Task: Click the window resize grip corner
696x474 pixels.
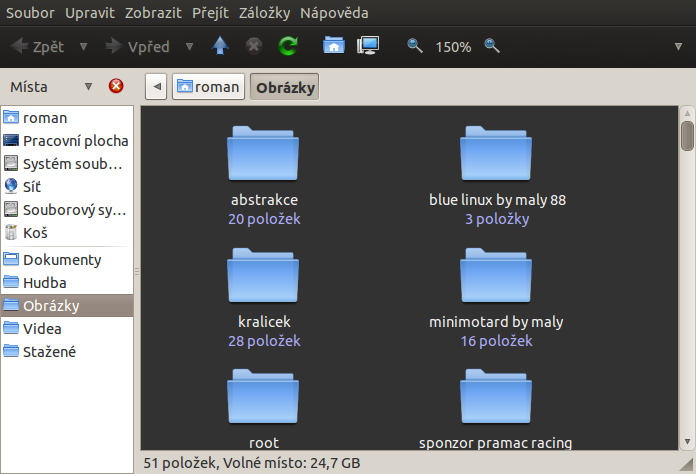Action: point(686,465)
